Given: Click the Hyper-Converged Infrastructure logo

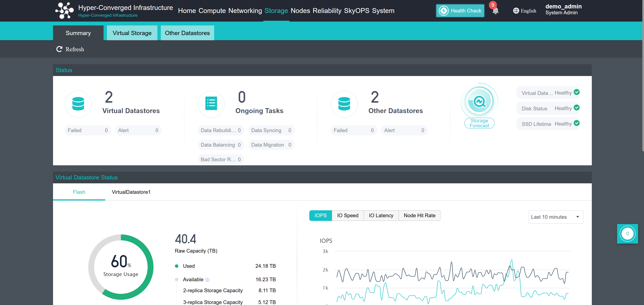Looking at the screenshot, I should (x=64, y=10).
